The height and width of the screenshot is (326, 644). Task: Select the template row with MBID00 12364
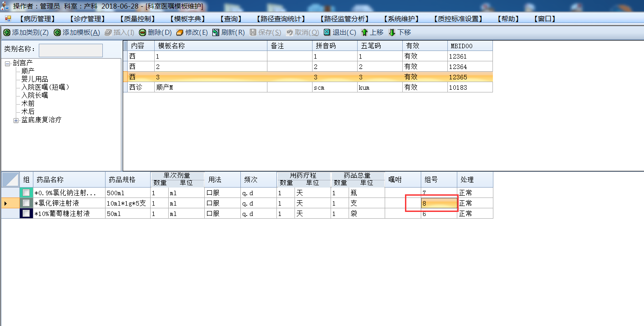click(308, 67)
